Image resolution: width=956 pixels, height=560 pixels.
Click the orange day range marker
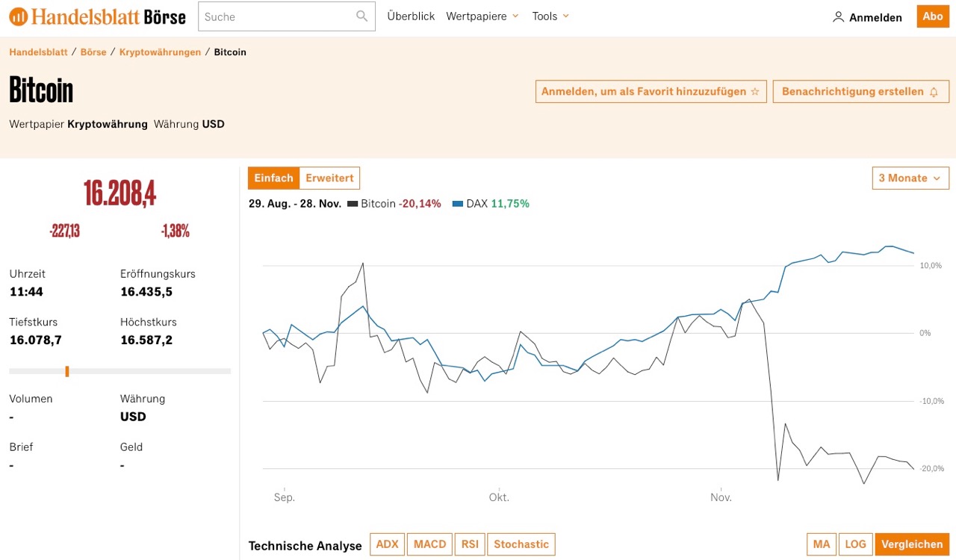67,371
